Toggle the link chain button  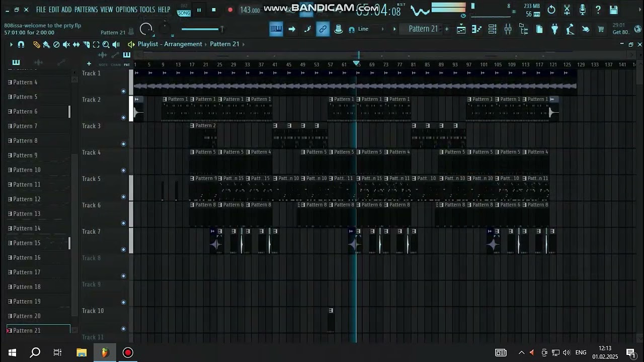tap(323, 29)
